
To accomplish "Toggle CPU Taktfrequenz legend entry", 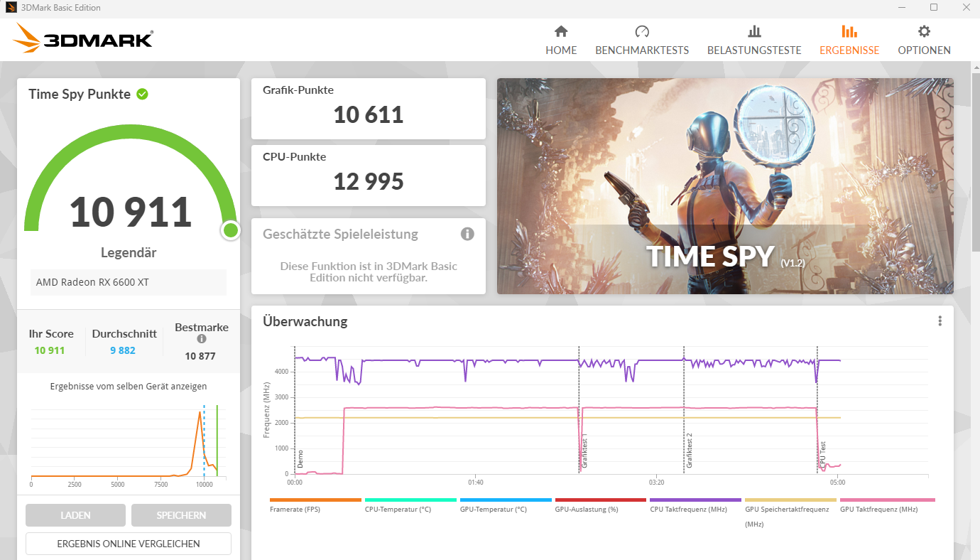I will 696,505.
